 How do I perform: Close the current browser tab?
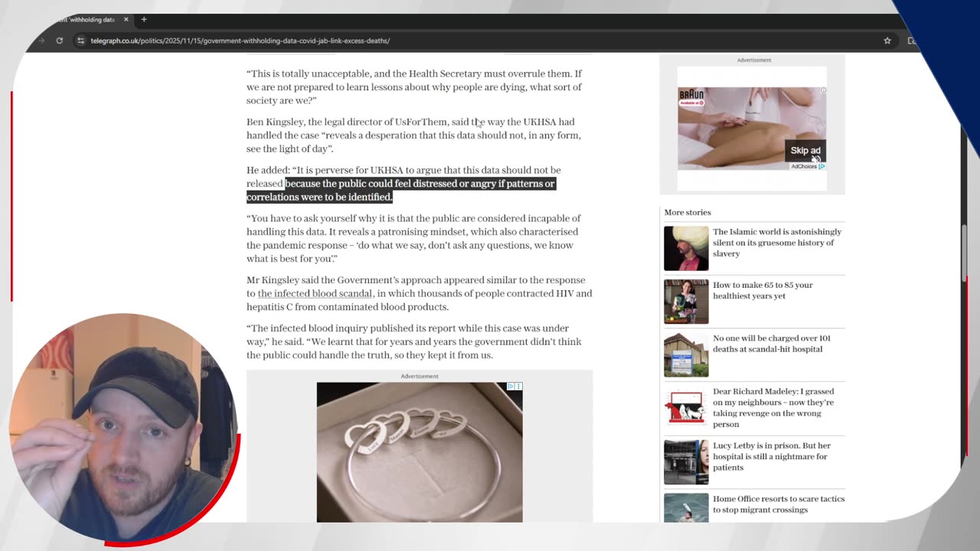126,19
